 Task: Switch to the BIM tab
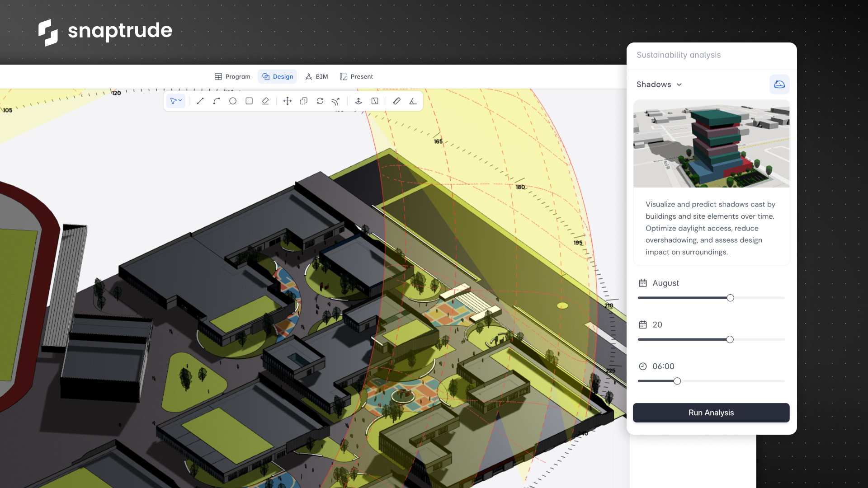pyautogui.click(x=316, y=77)
